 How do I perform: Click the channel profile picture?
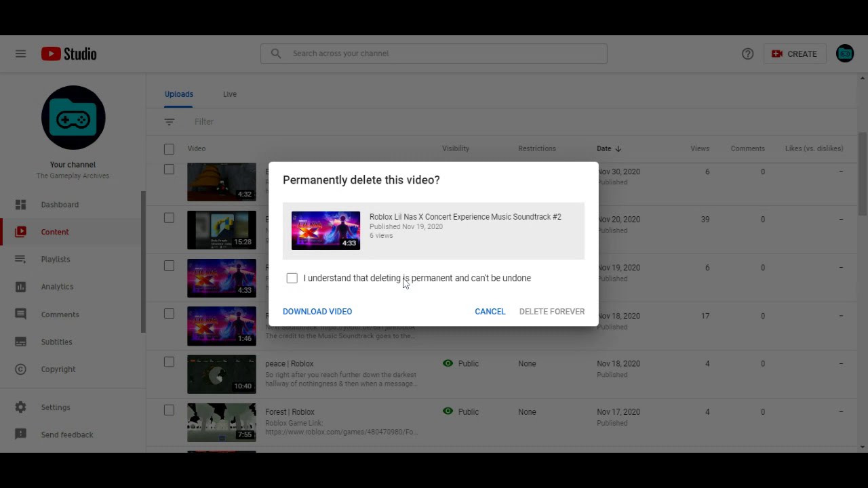click(x=73, y=117)
